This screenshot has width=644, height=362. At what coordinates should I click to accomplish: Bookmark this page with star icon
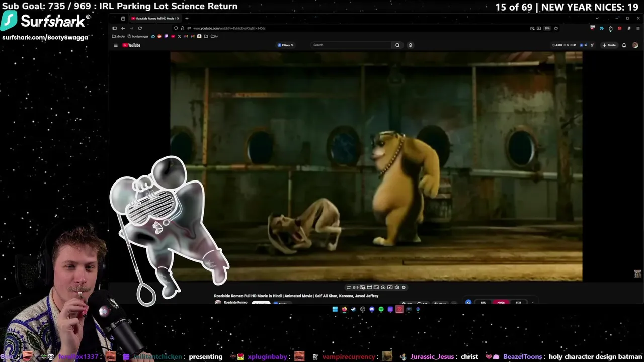[x=556, y=28]
